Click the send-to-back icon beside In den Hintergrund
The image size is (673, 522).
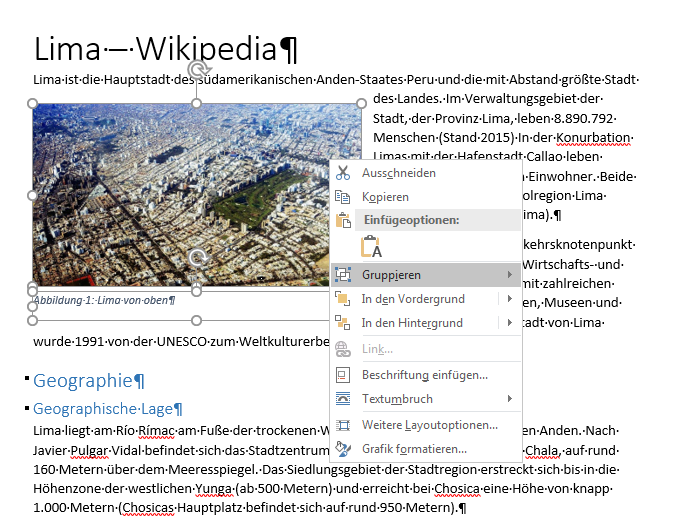click(x=343, y=322)
